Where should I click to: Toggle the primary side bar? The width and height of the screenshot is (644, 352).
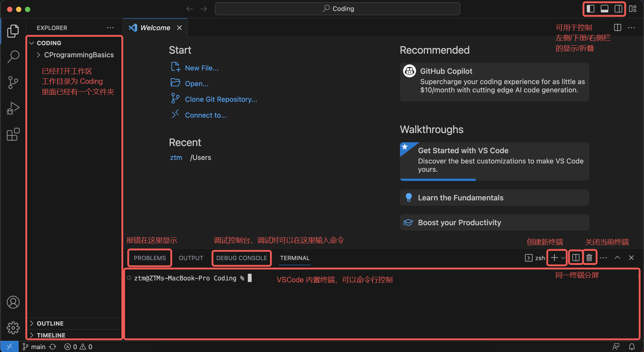[590, 9]
